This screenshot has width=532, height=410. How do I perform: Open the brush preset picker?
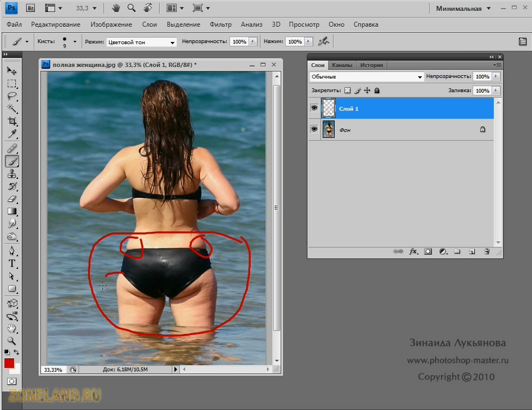pyautogui.click(x=75, y=42)
